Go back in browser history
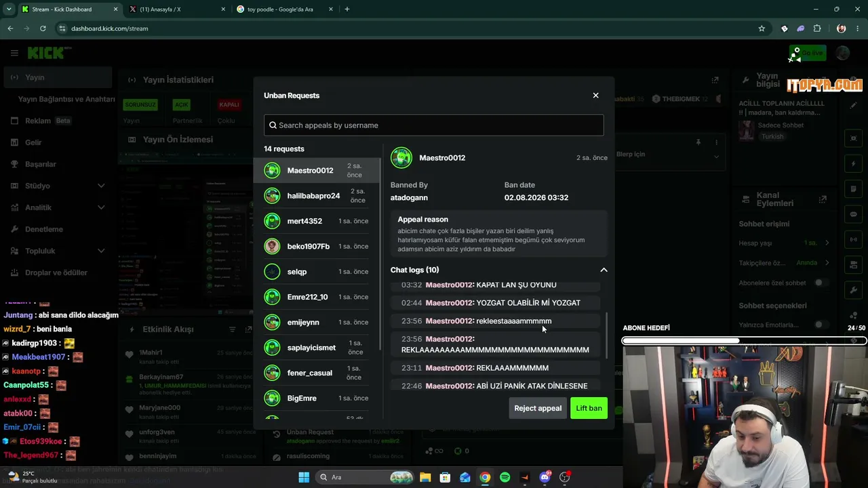This screenshot has width=868, height=488. pos(10,28)
